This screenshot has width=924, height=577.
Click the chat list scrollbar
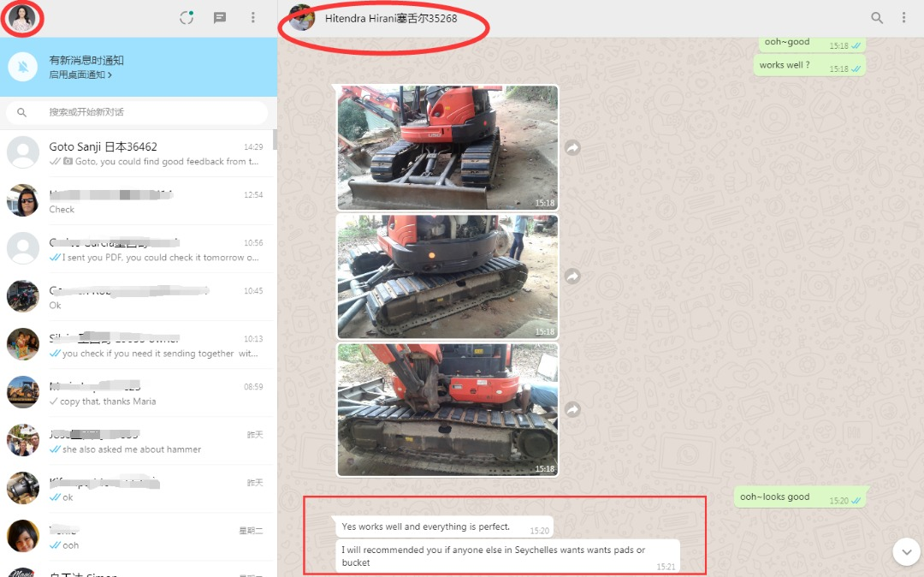tap(275, 140)
